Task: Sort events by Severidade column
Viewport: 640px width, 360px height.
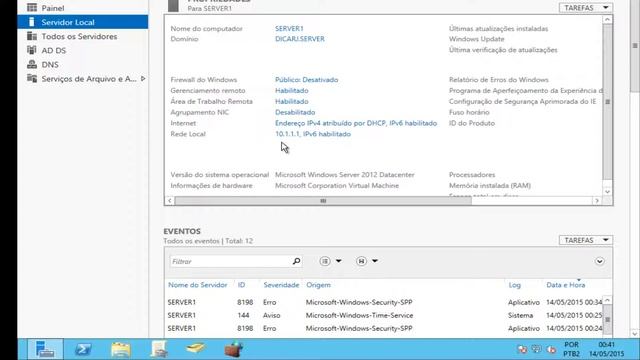Action: click(x=281, y=285)
